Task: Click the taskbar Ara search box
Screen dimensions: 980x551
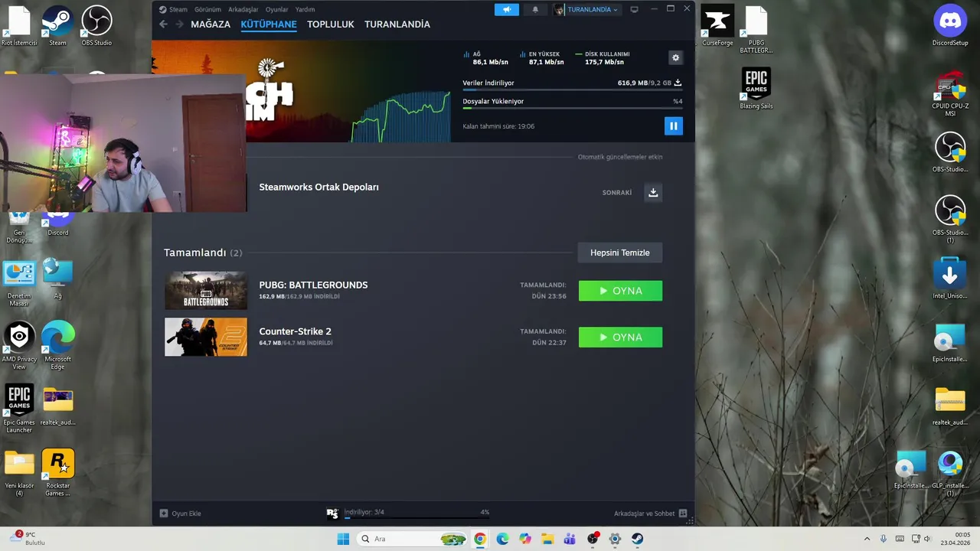Action: [x=413, y=539]
